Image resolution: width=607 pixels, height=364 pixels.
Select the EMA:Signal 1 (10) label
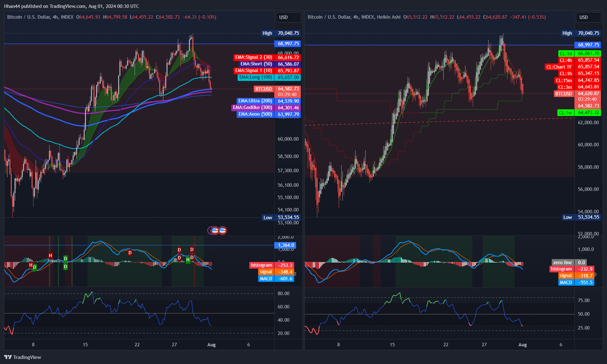point(253,70)
